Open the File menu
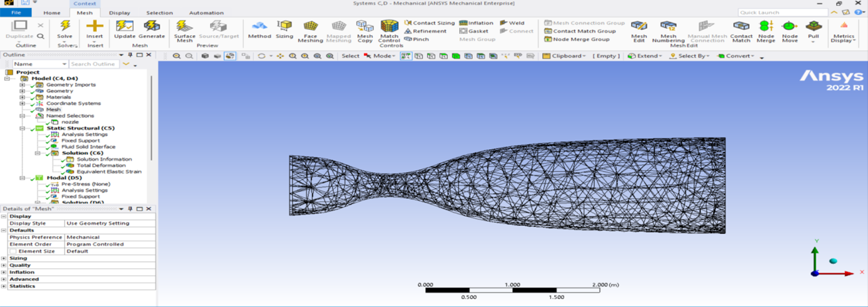The image size is (868, 307). pos(16,12)
